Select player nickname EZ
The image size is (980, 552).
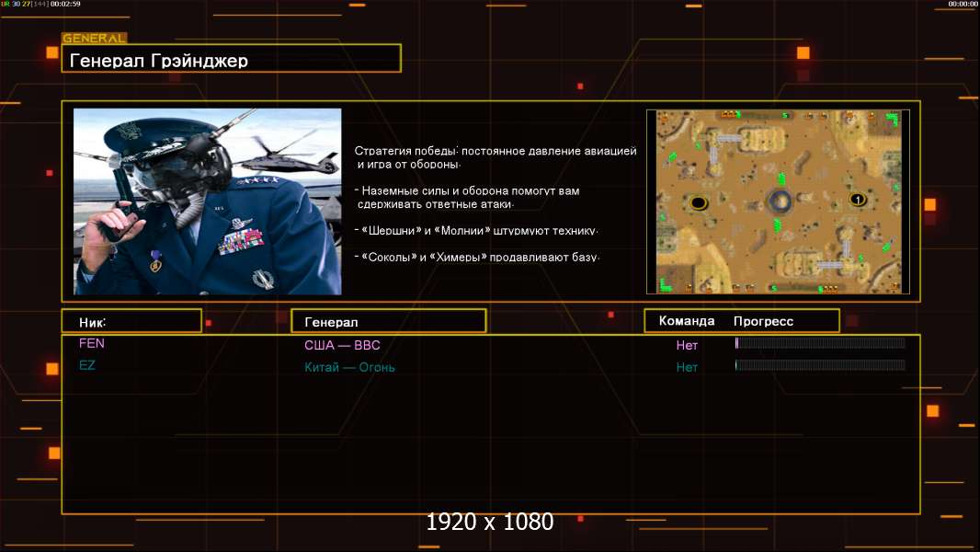click(87, 365)
